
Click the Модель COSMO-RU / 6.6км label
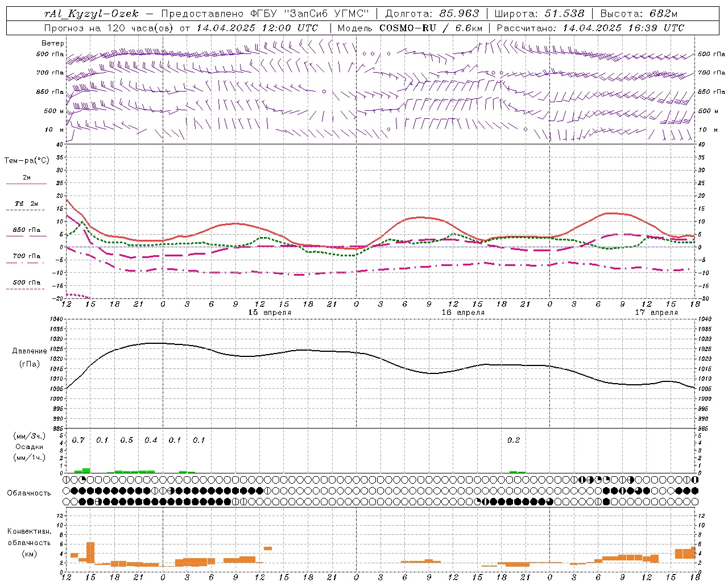(x=410, y=28)
